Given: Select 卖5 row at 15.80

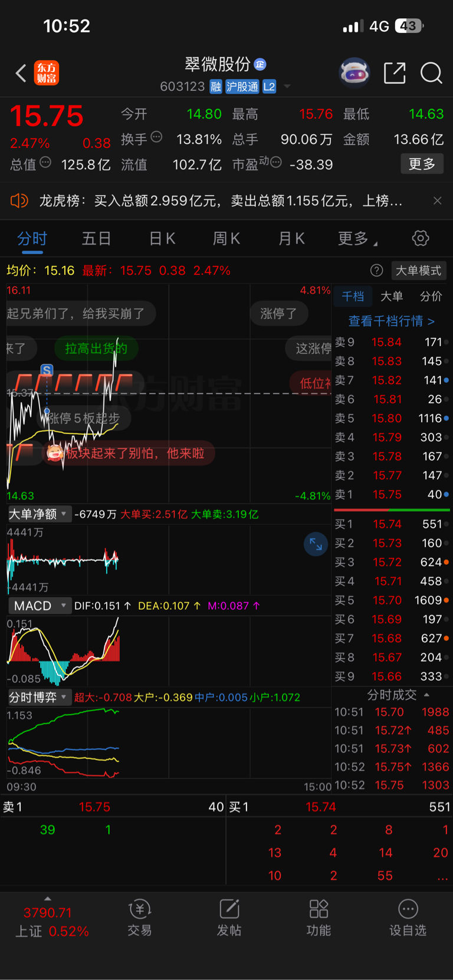Looking at the screenshot, I should click(392, 418).
